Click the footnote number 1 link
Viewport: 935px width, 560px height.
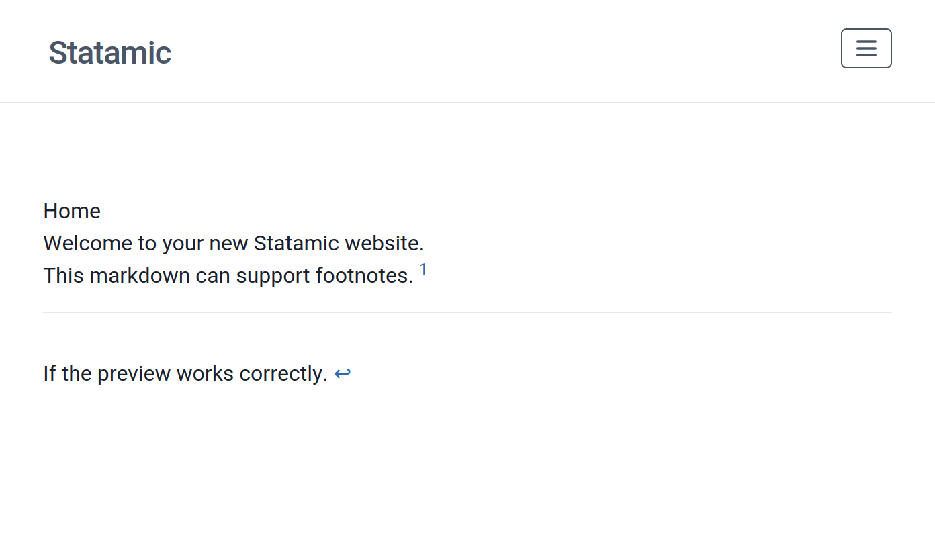pyautogui.click(x=422, y=268)
